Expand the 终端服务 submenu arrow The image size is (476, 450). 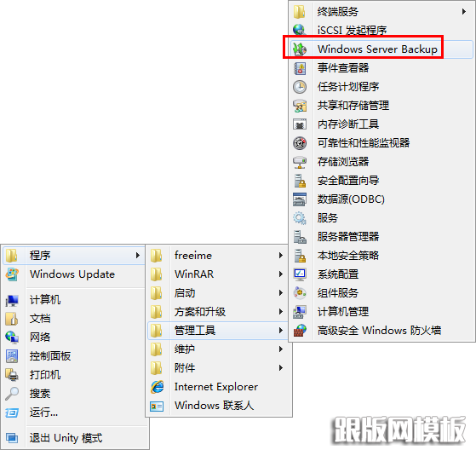pos(464,12)
